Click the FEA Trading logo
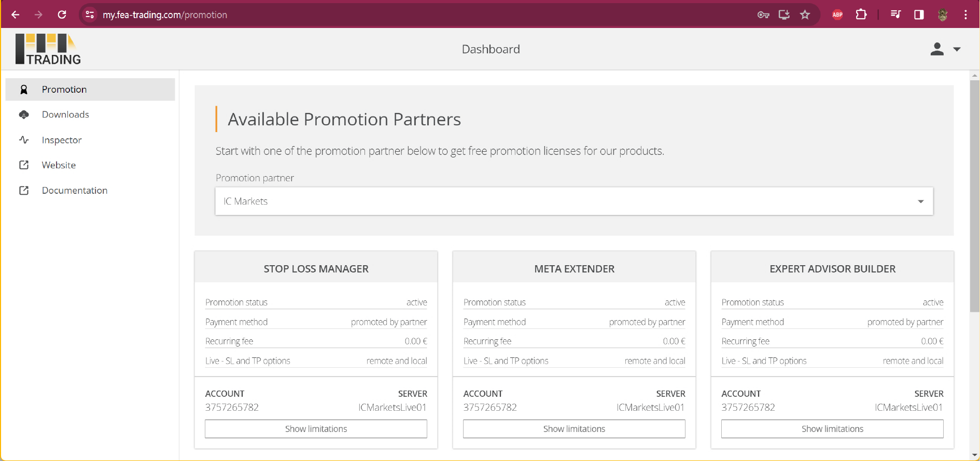Viewport: 980px width, 461px height. click(x=48, y=49)
